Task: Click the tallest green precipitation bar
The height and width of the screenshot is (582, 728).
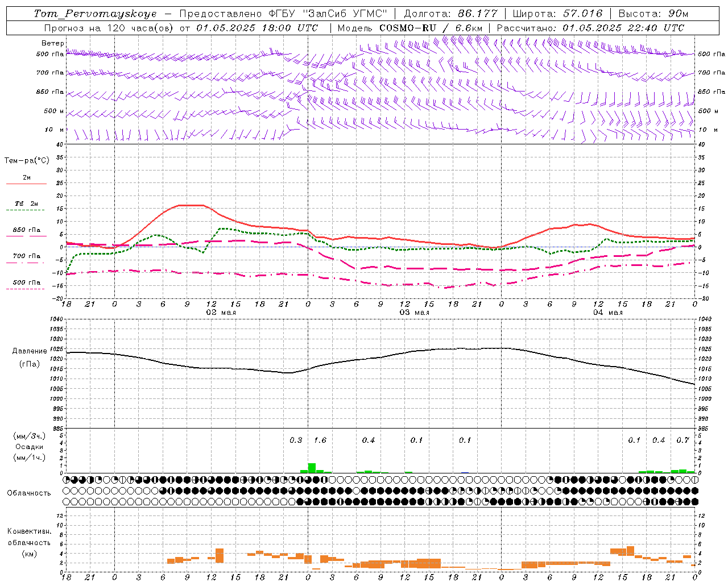Action: [x=312, y=468]
